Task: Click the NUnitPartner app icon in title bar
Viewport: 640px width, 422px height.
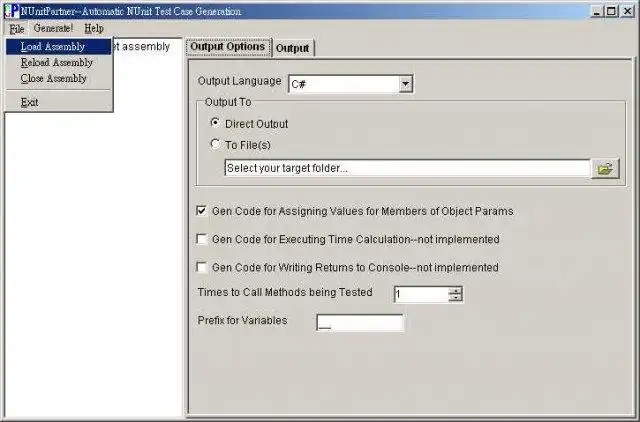Action: click(11, 11)
